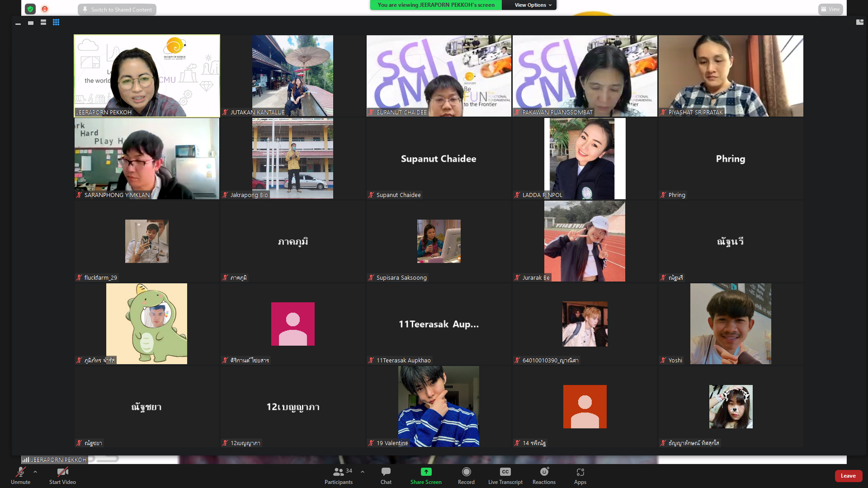
Task: Switch to gallery grid view icon
Action: point(56,22)
